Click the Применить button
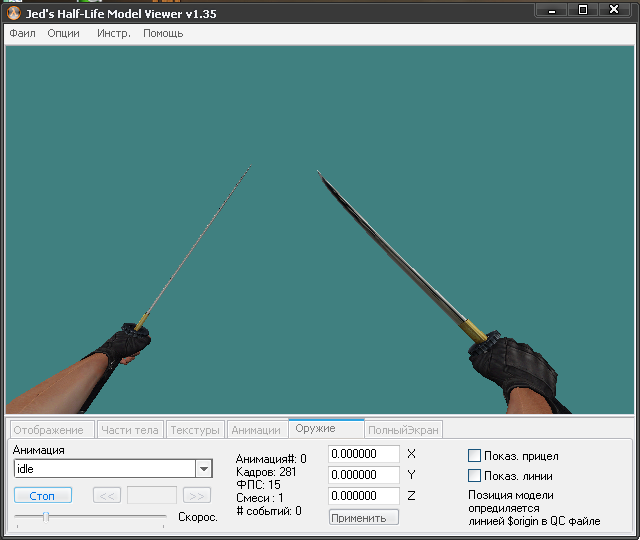The height and width of the screenshot is (540, 640). click(364, 518)
